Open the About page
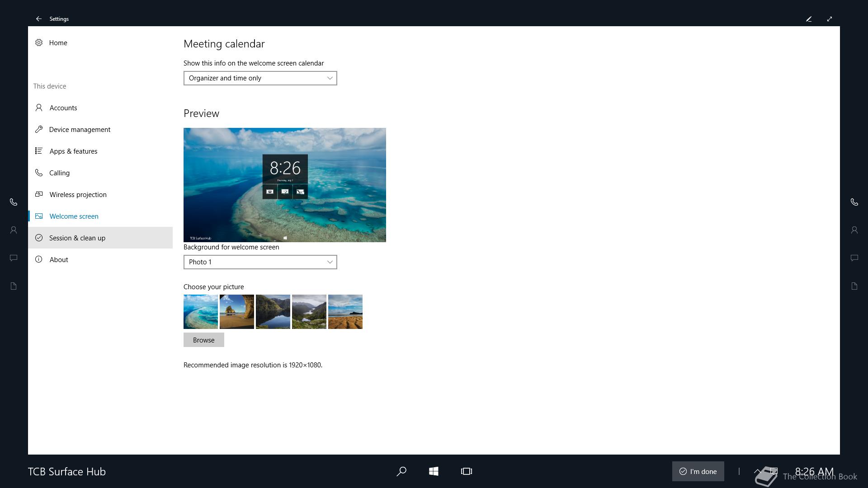Image resolution: width=868 pixels, height=488 pixels. point(100,259)
